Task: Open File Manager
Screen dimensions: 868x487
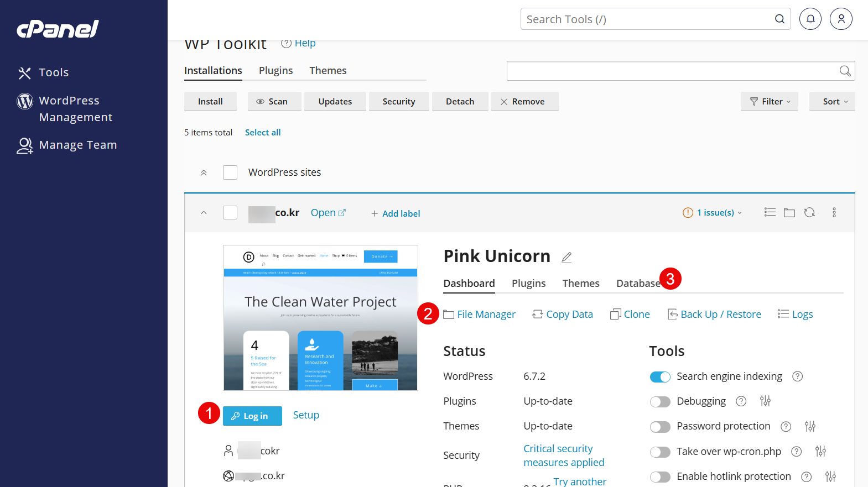Action: (x=479, y=315)
